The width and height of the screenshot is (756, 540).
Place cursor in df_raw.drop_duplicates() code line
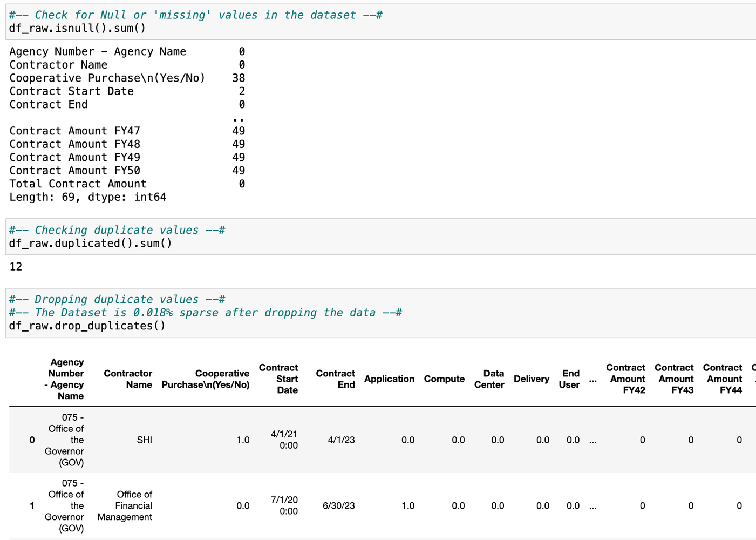[x=87, y=326]
